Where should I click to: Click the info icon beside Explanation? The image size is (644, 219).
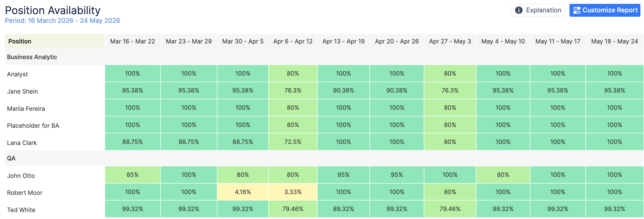(519, 10)
